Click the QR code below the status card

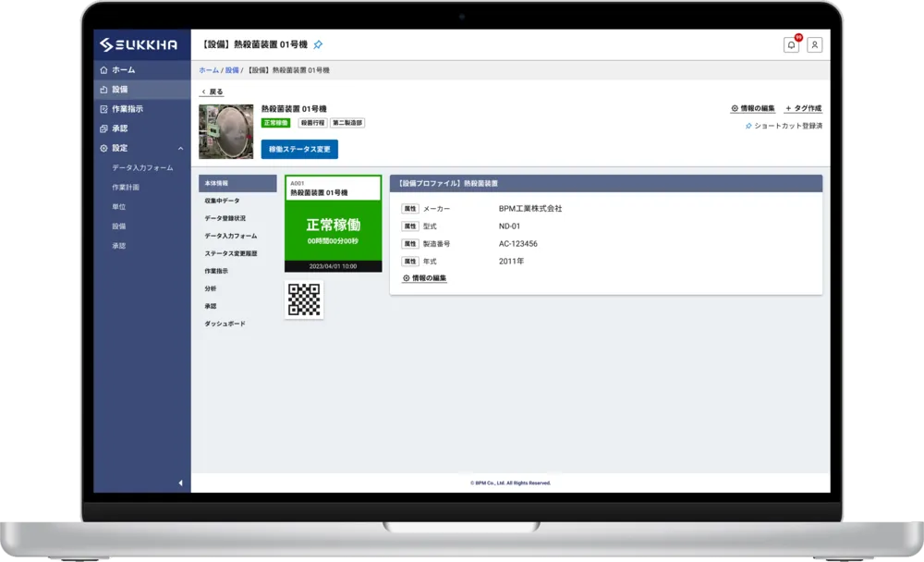tap(304, 299)
